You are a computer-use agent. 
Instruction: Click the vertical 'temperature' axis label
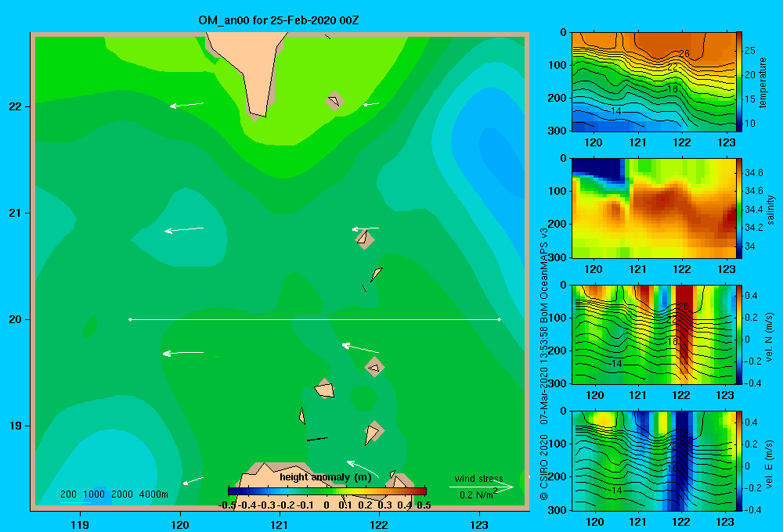[x=763, y=82]
